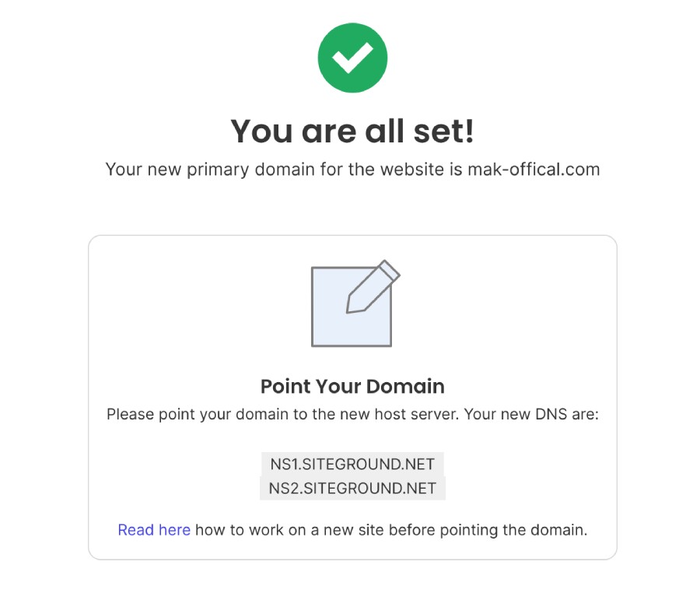
Task: Click the white checkmark inside the green circle
Action: (x=352, y=57)
